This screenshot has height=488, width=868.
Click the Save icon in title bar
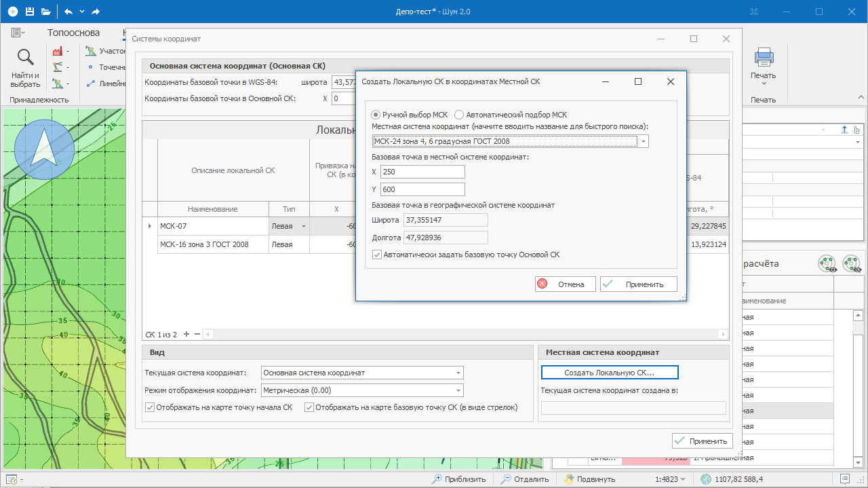pyautogui.click(x=29, y=12)
